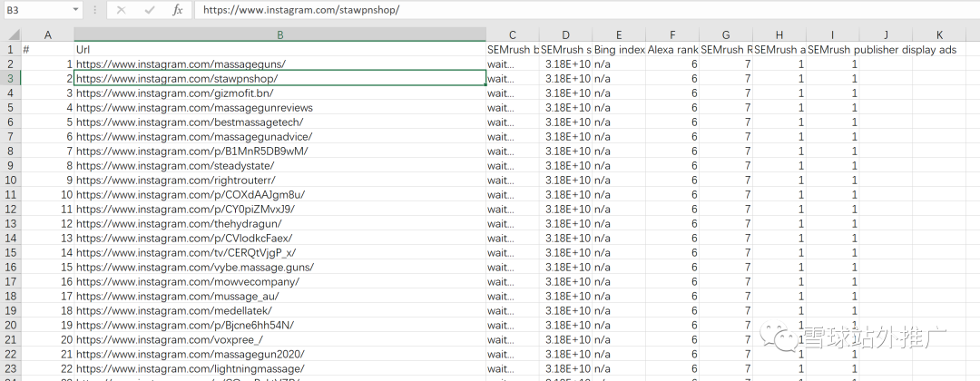This screenshot has height=381, width=980.
Task: Select column A header
Action: (x=47, y=34)
